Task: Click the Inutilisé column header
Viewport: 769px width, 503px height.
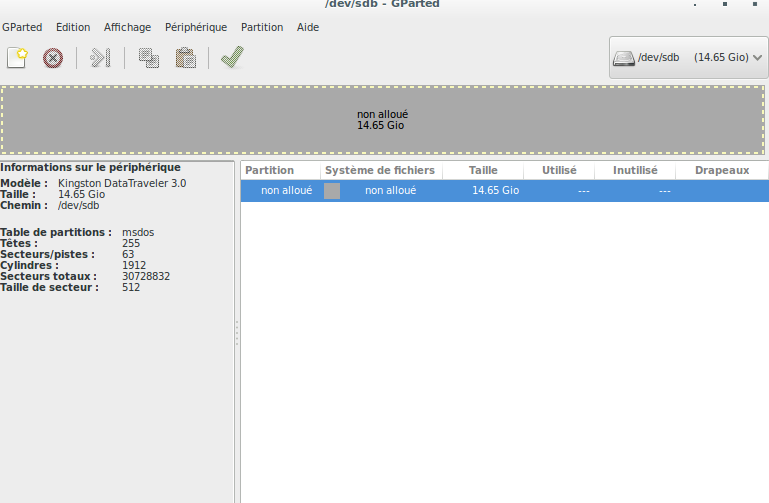Action: coord(635,171)
